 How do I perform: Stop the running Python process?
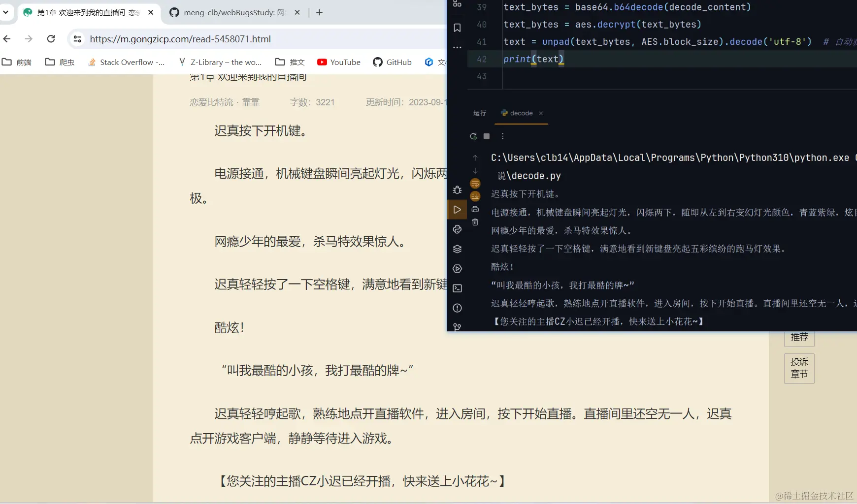pyautogui.click(x=487, y=136)
